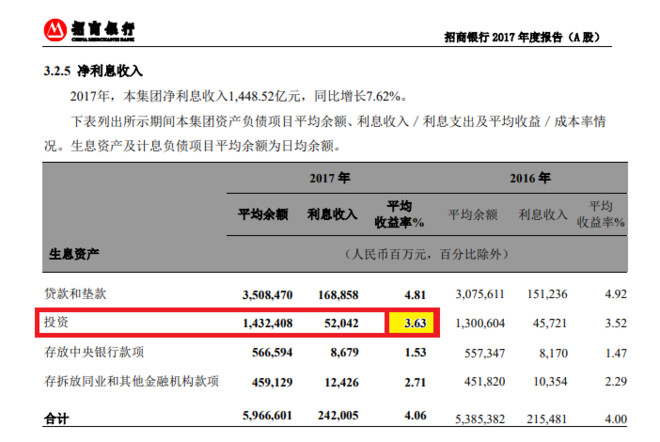Click the value 12,426
Viewport: 660px width, 442px height.
click(342, 382)
